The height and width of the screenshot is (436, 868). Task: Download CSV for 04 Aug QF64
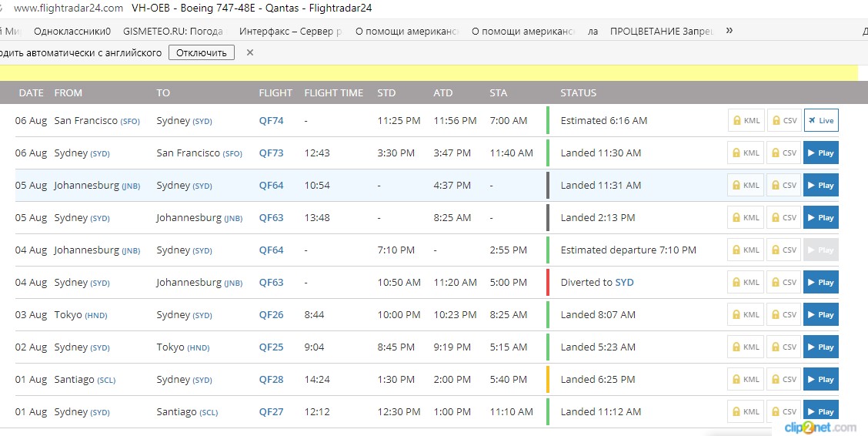(x=784, y=250)
